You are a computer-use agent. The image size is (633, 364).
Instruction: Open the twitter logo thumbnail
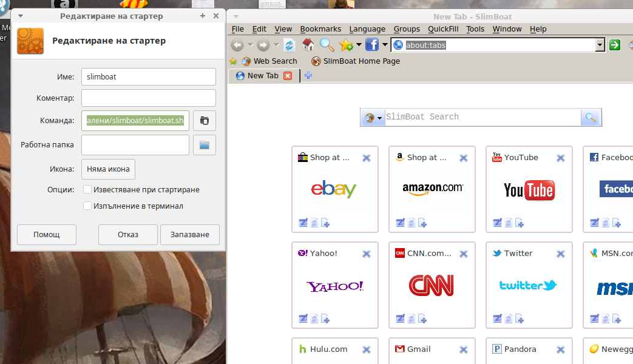click(x=528, y=285)
